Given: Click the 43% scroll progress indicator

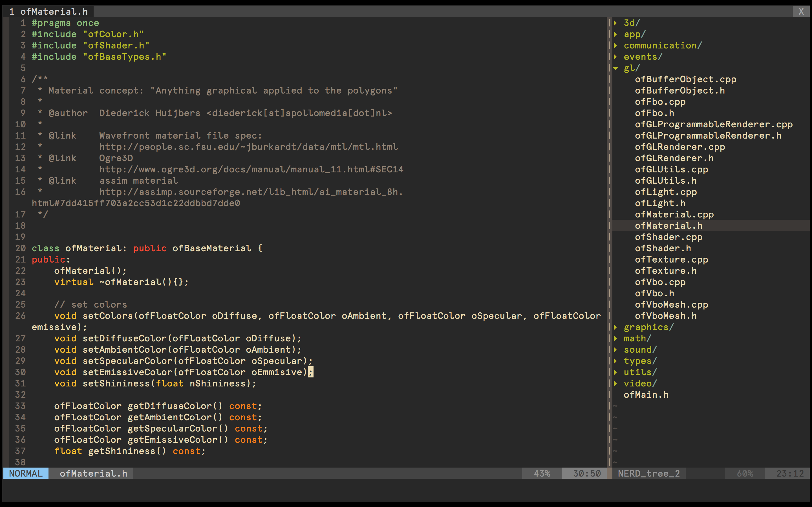Looking at the screenshot, I should tap(542, 473).
